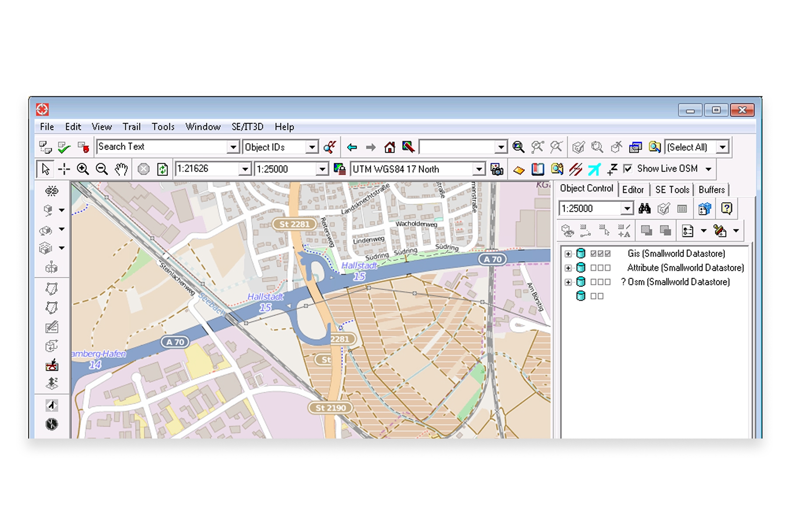Click the binoculars icon in Object Control

tap(644, 209)
